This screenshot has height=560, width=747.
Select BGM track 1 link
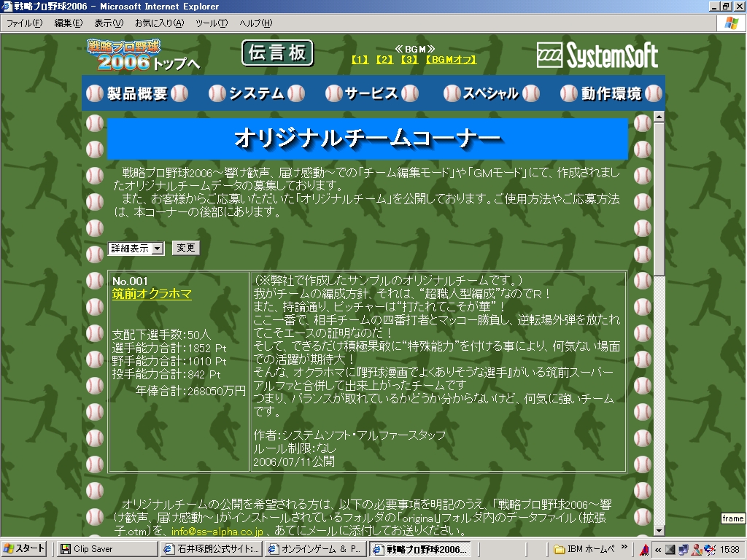360,60
